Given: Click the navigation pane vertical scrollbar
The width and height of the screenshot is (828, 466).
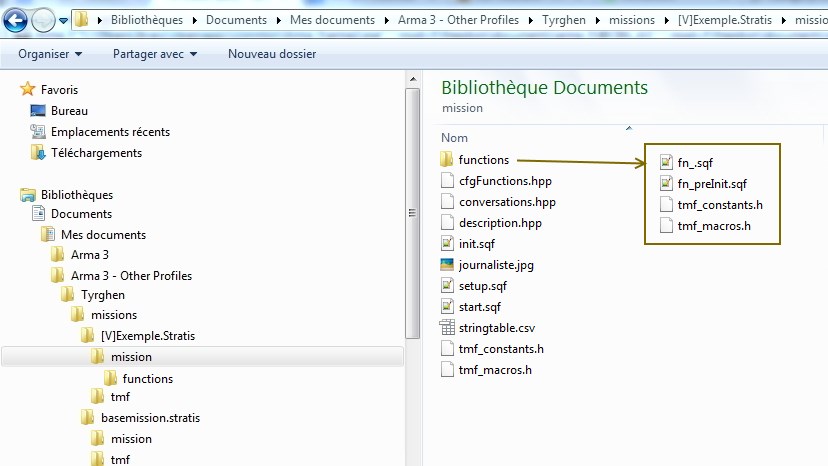Looking at the screenshot, I should [411, 210].
